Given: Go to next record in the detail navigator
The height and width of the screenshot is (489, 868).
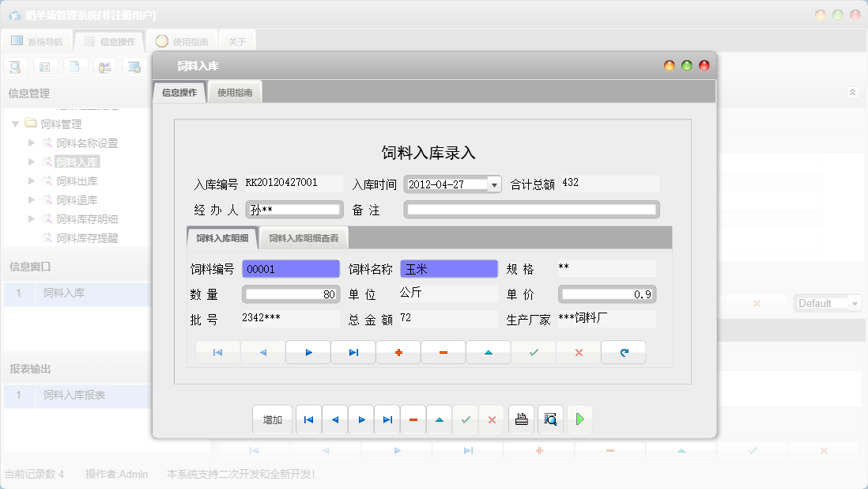Looking at the screenshot, I should click(308, 351).
